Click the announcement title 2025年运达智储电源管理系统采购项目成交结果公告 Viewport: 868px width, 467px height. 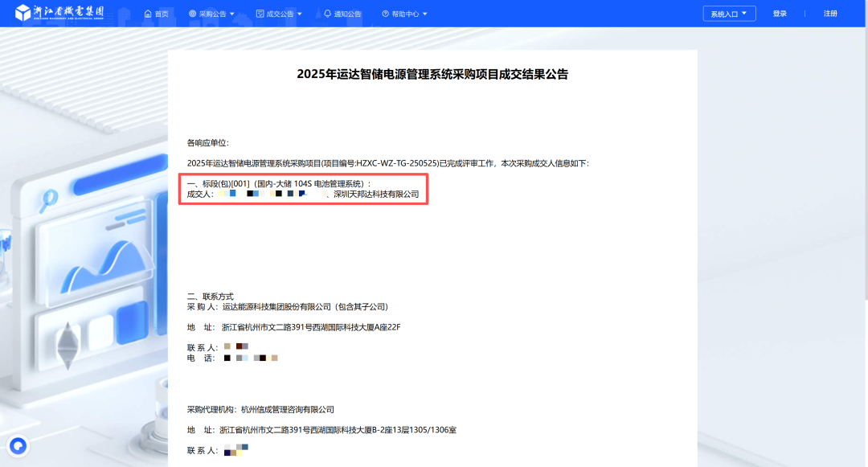coord(433,75)
